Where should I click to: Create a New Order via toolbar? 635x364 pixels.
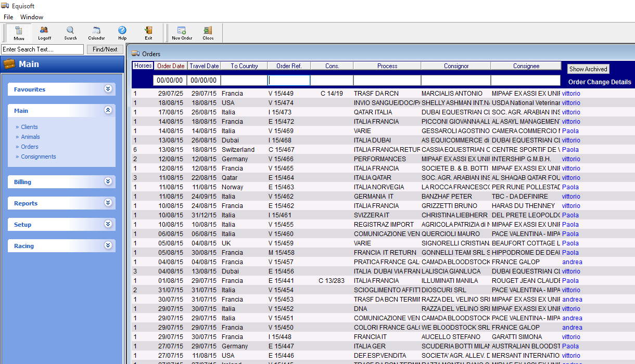[x=182, y=33]
